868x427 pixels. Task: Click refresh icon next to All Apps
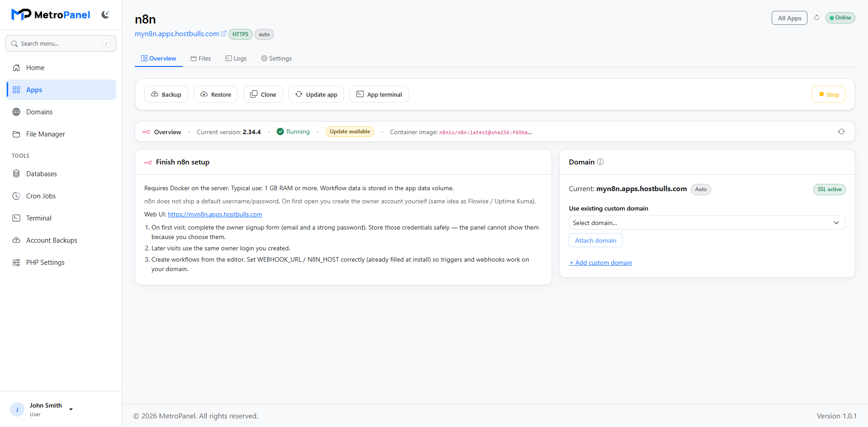(x=816, y=18)
